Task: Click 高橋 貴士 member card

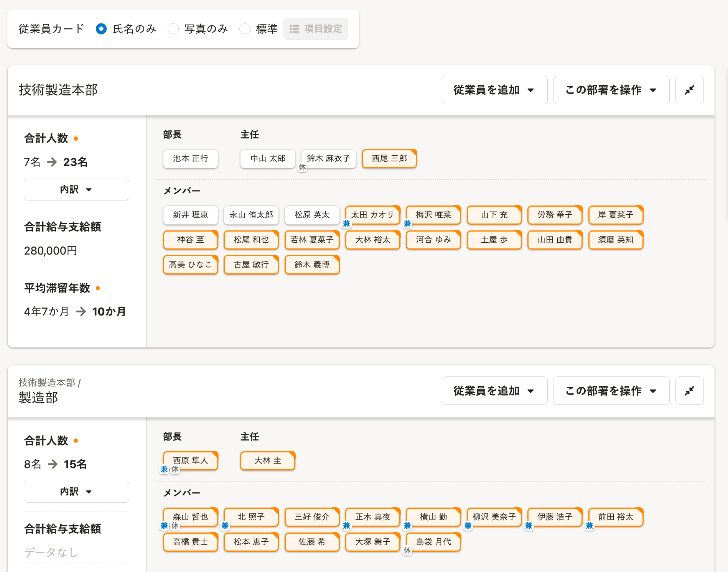Action: click(191, 542)
